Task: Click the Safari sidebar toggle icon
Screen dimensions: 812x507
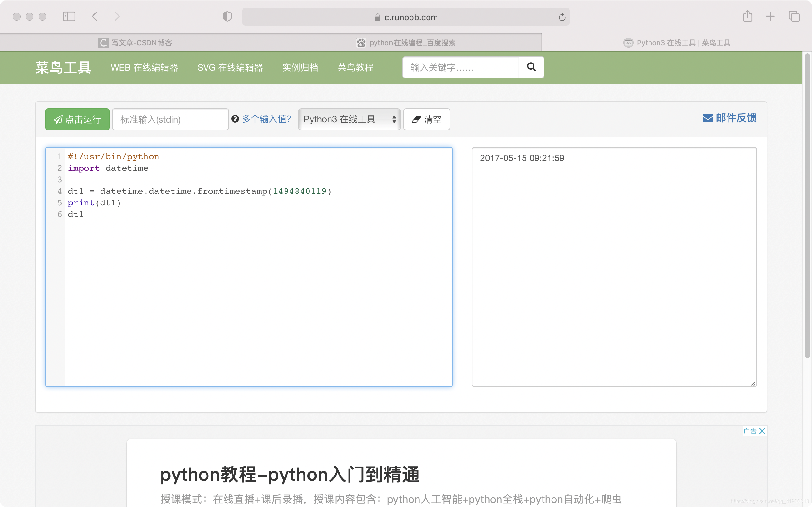Action: pyautogui.click(x=69, y=16)
